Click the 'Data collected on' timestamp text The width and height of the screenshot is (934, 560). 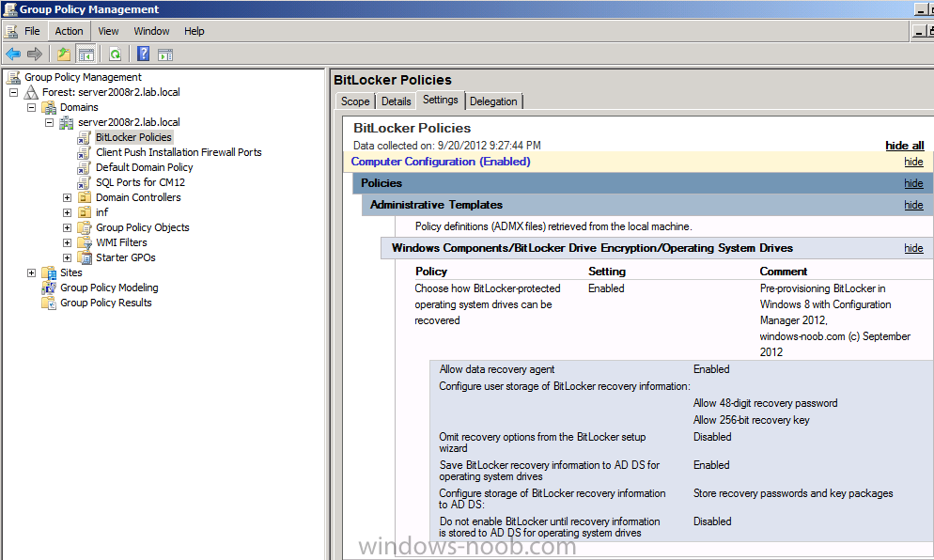446,146
